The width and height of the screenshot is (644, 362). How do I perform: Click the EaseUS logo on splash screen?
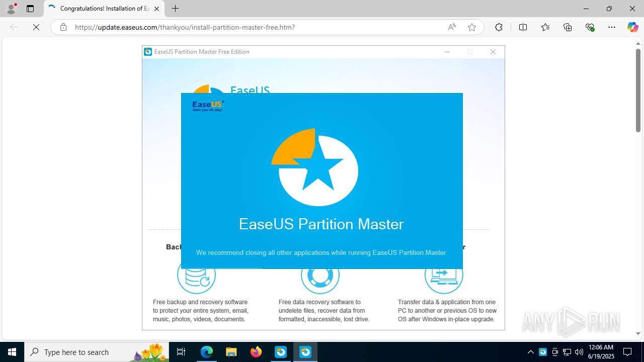208,106
